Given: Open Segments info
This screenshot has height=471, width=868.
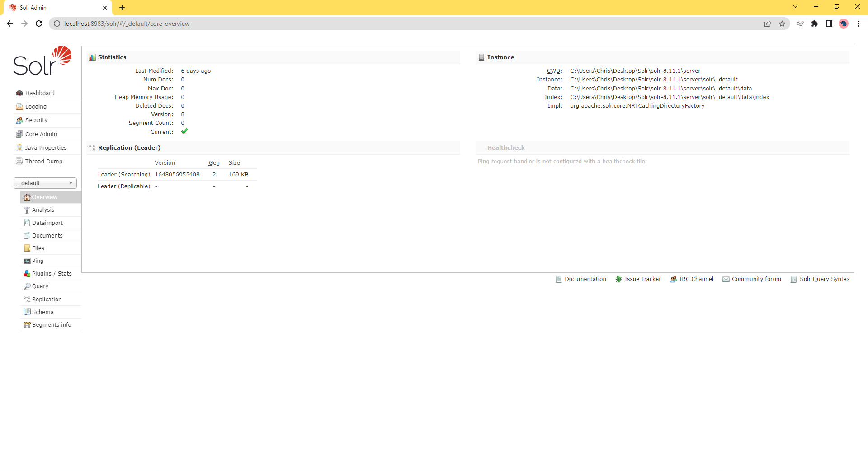Looking at the screenshot, I should click(52, 324).
